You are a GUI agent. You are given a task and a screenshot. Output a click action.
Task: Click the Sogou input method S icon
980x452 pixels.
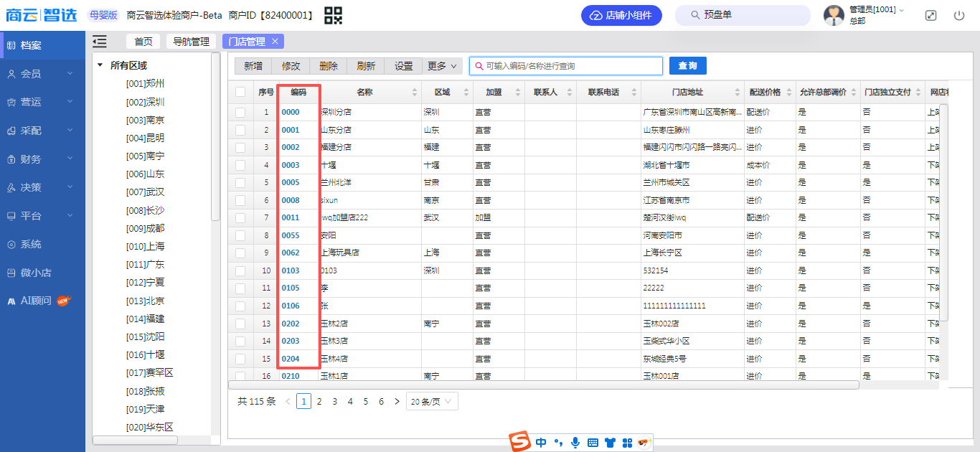click(x=519, y=441)
